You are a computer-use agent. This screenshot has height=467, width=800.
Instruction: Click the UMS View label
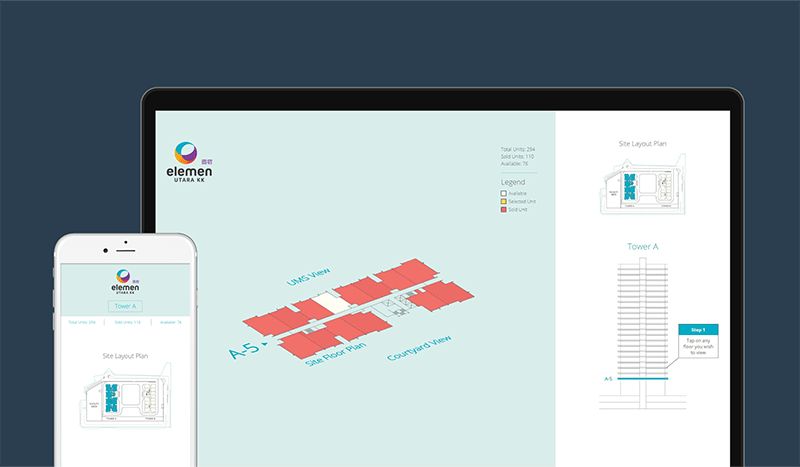(x=307, y=279)
